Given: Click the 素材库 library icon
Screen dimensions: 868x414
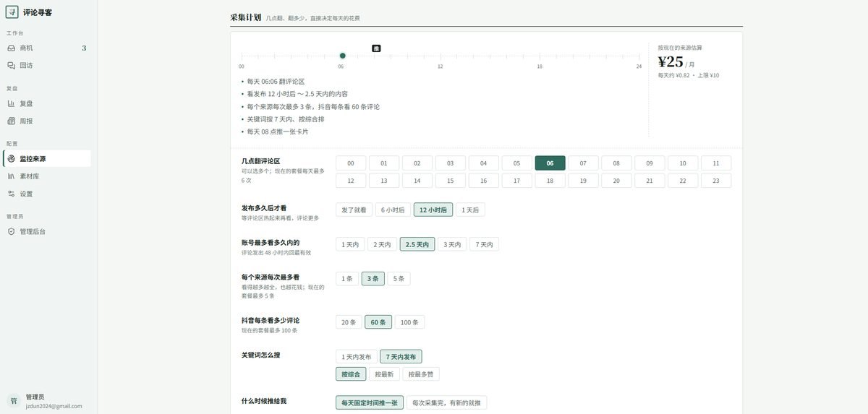Looking at the screenshot, I should pyautogui.click(x=11, y=176).
